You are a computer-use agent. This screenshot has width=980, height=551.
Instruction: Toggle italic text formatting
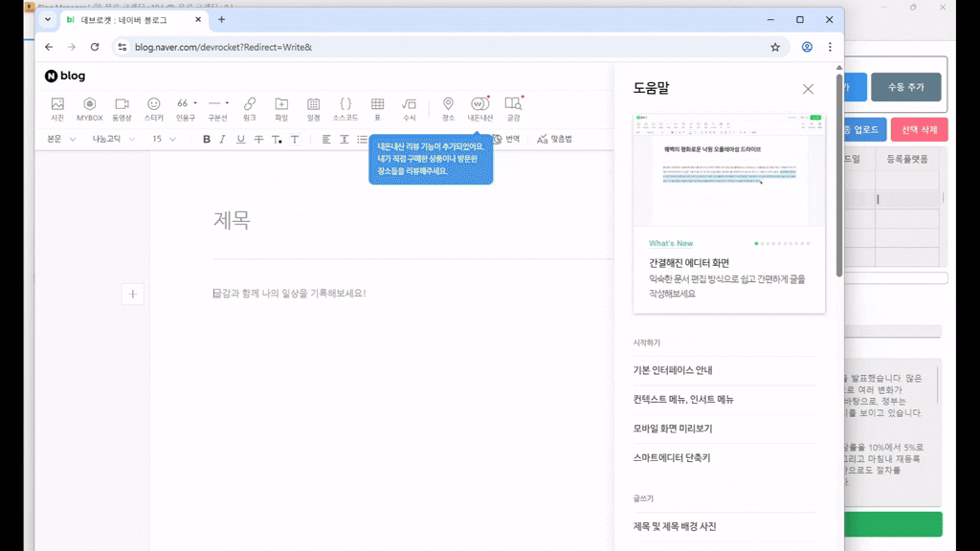point(223,140)
